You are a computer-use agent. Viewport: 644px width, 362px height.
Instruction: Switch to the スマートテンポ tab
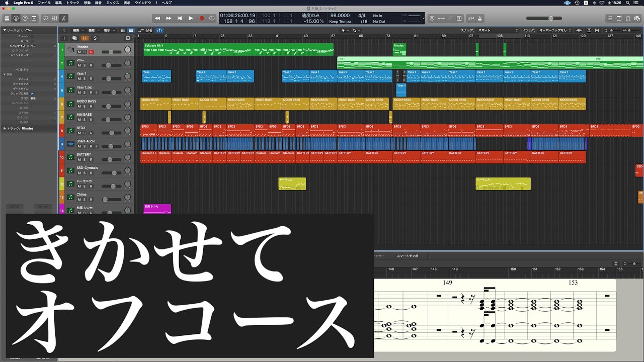[x=407, y=256]
